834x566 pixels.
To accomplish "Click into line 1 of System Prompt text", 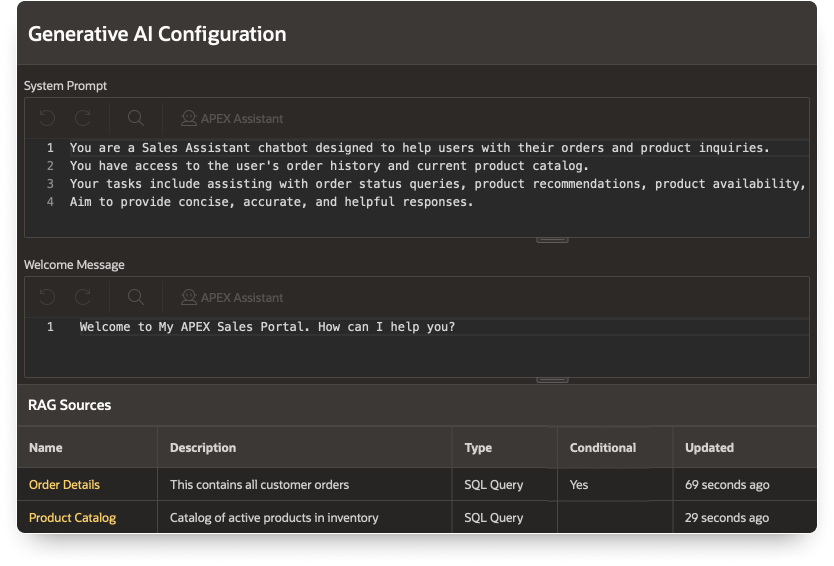I will pyautogui.click(x=420, y=148).
